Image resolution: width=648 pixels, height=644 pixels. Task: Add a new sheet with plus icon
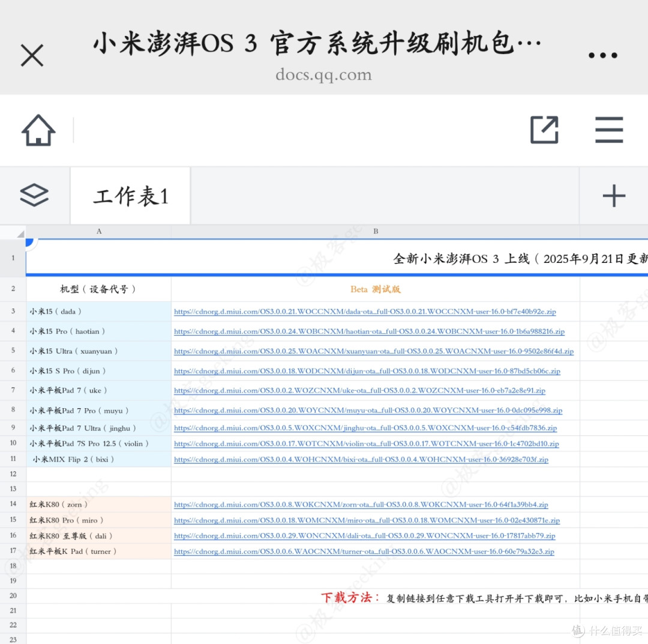(614, 196)
